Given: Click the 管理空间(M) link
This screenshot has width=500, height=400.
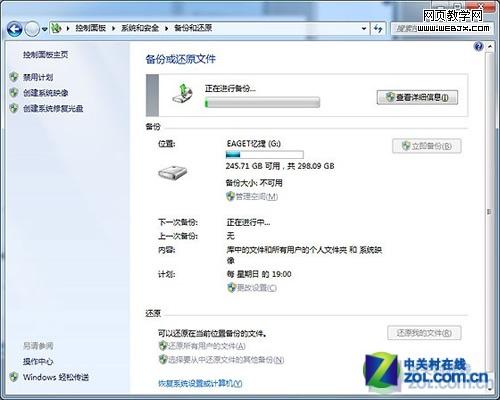Looking at the screenshot, I should click(x=257, y=197).
